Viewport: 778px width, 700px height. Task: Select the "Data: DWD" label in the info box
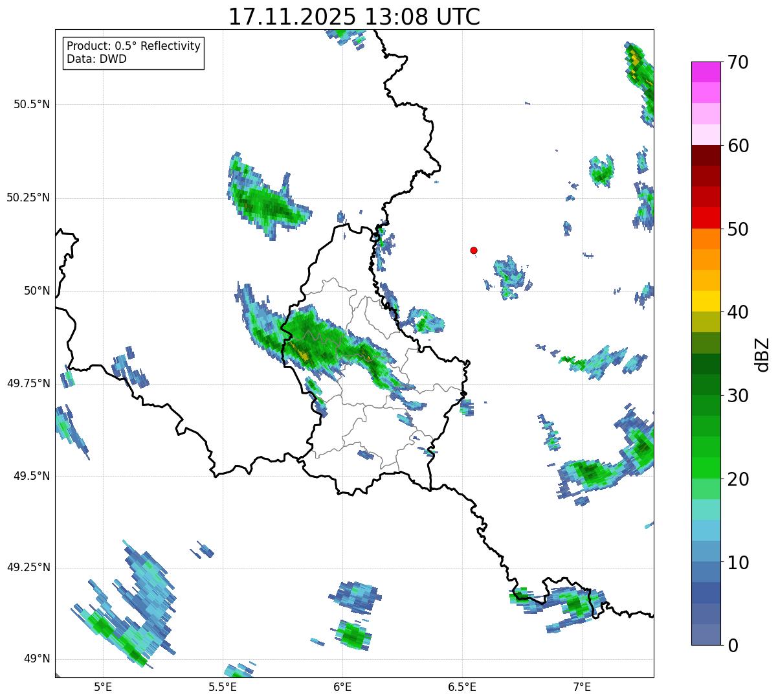(x=96, y=59)
